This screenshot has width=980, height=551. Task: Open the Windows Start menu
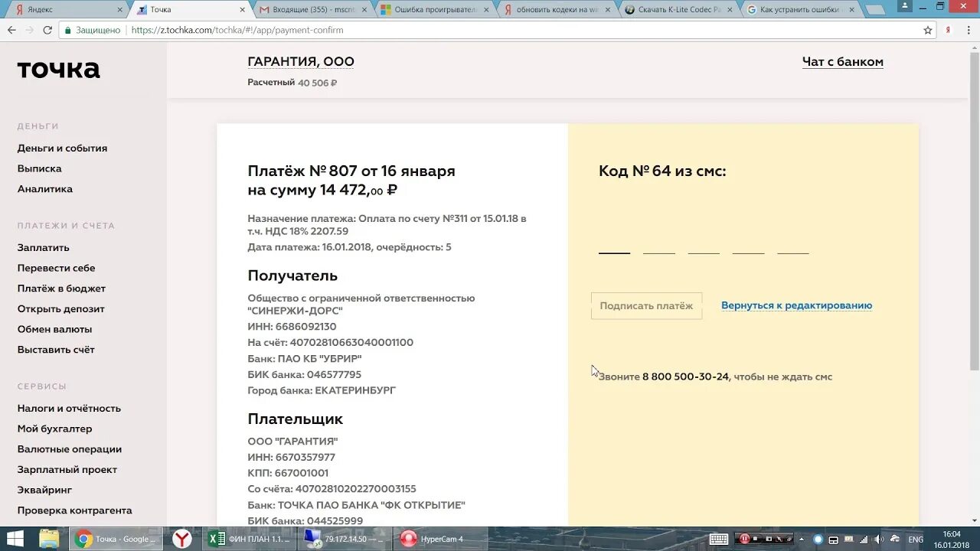(15, 539)
